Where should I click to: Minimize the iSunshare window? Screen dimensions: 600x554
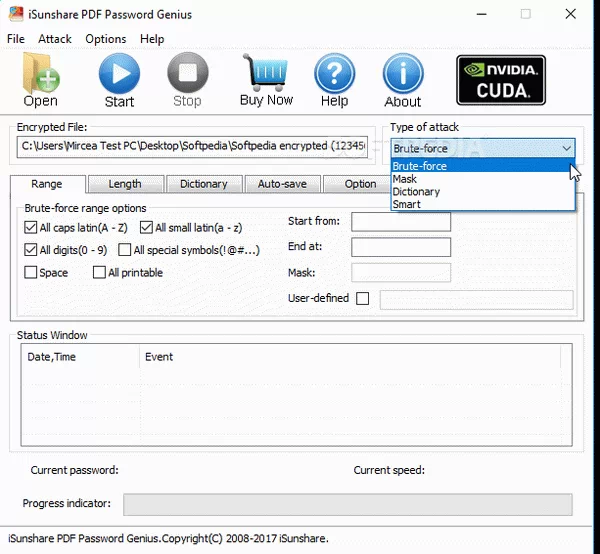click(481, 14)
